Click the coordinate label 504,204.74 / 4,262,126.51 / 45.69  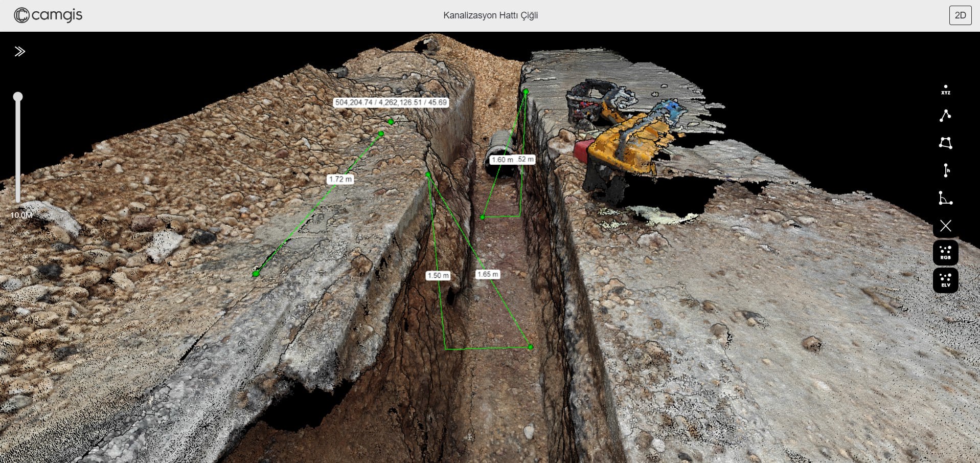(391, 102)
